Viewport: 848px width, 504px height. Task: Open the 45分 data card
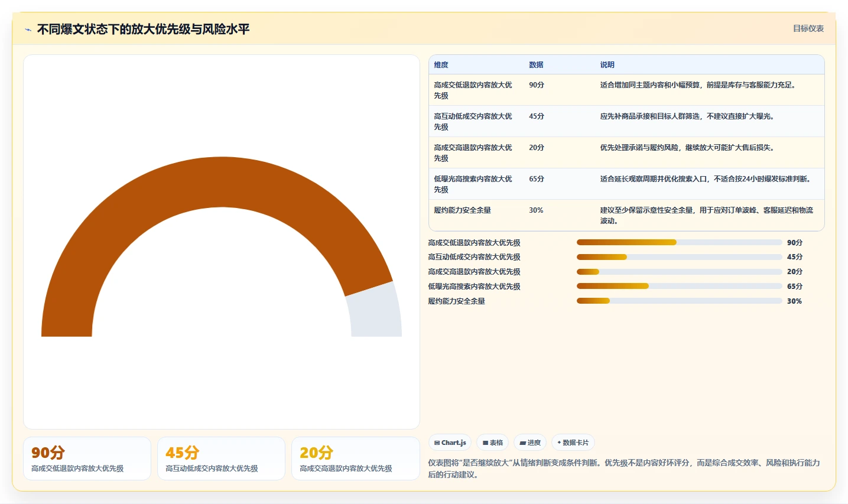(x=221, y=459)
